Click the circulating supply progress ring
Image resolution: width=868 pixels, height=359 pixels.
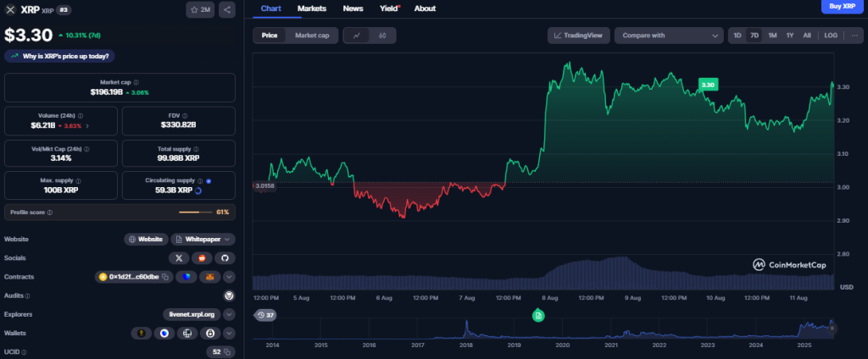tap(198, 191)
